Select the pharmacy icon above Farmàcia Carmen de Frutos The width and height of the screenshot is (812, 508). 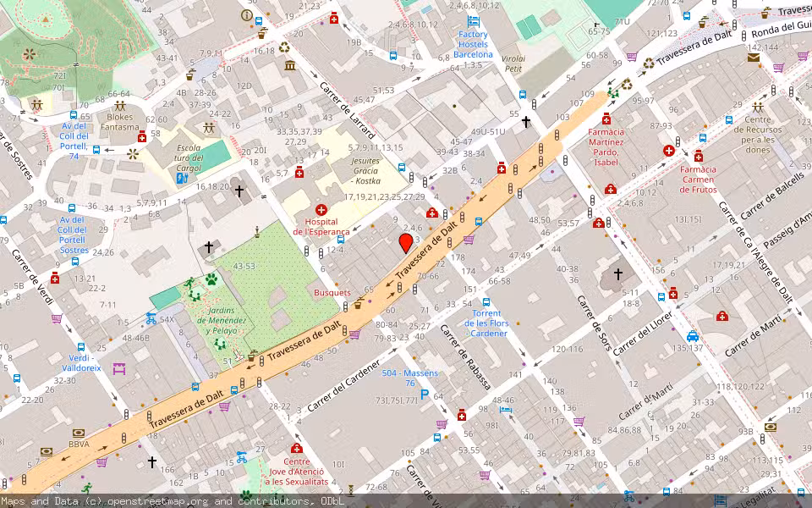click(699, 156)
